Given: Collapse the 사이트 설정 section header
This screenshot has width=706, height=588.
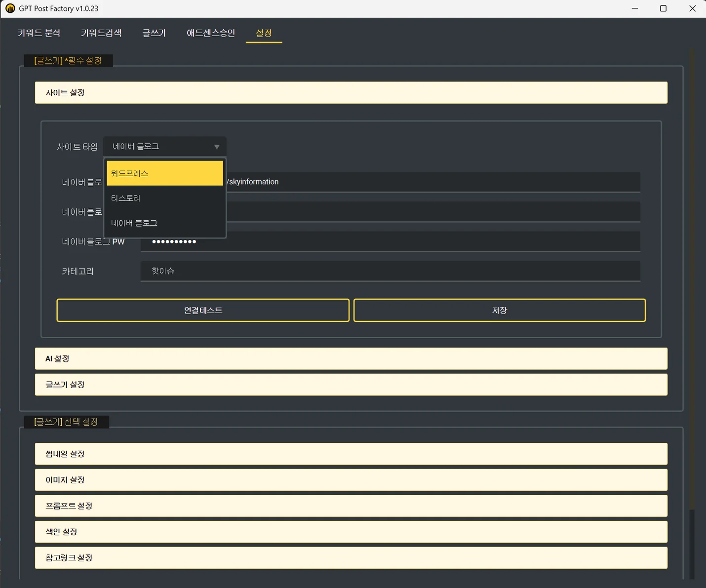Looking at the screenshot, I should tap(351, 93).
